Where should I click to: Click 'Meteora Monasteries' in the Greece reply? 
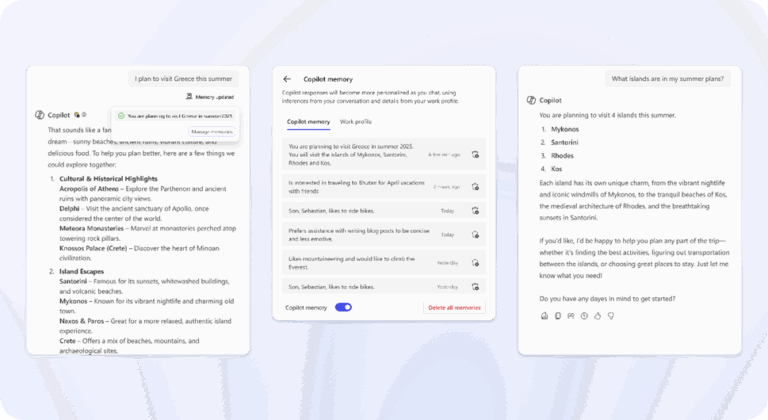[92, 228]
